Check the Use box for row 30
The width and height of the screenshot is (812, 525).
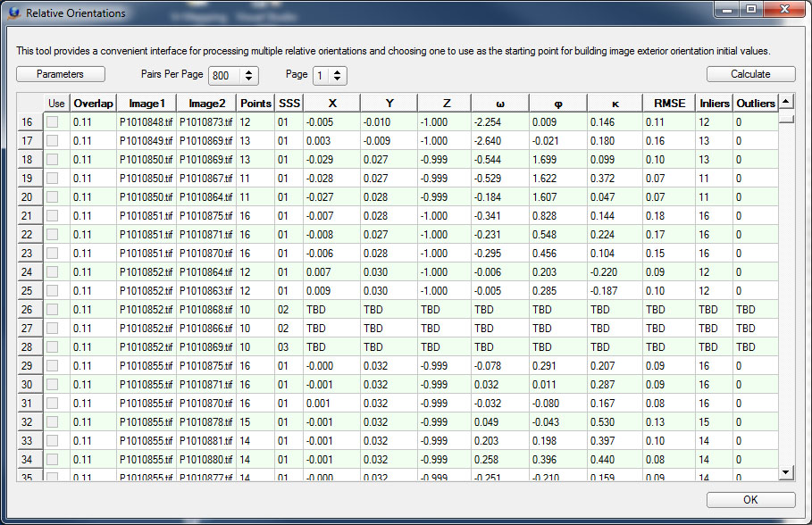[x=53, y=385]
